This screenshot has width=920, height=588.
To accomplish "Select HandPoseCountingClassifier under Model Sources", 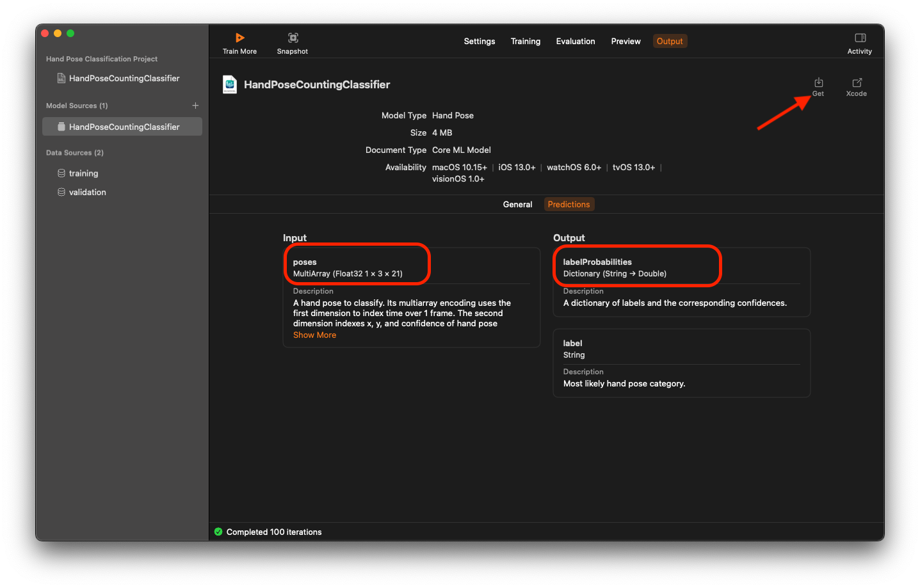I will point(122,127).
